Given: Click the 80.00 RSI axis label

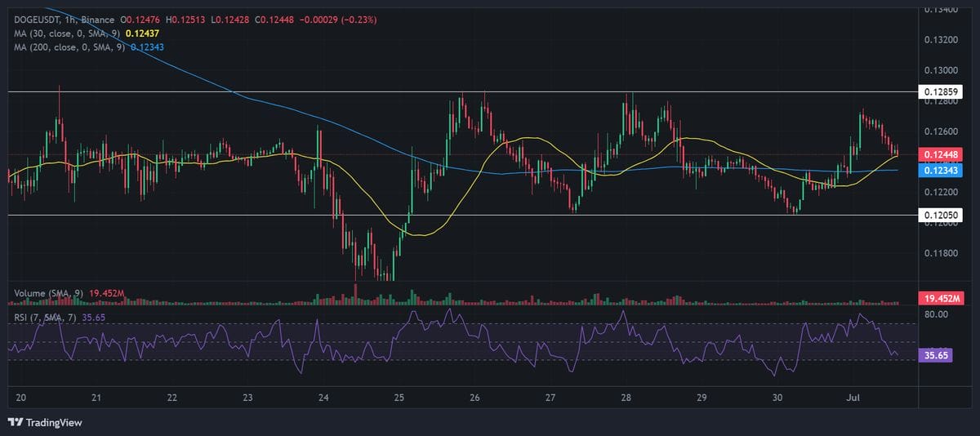Looking at the screenshot, I should (x=936, y=314).
